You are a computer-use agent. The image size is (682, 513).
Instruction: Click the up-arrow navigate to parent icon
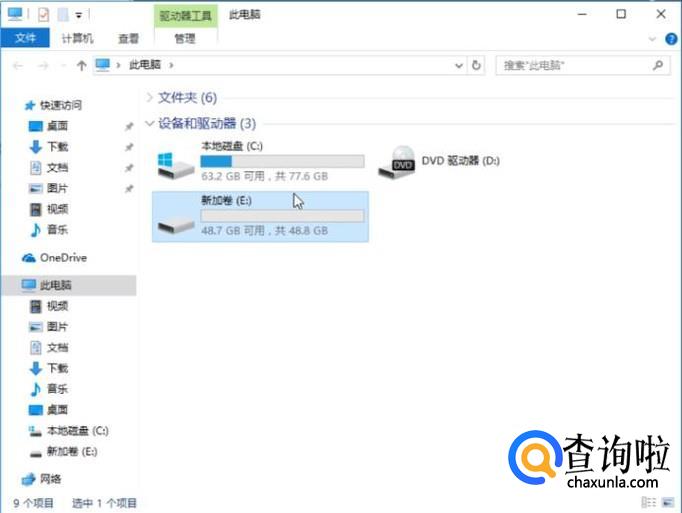point(81,66)
